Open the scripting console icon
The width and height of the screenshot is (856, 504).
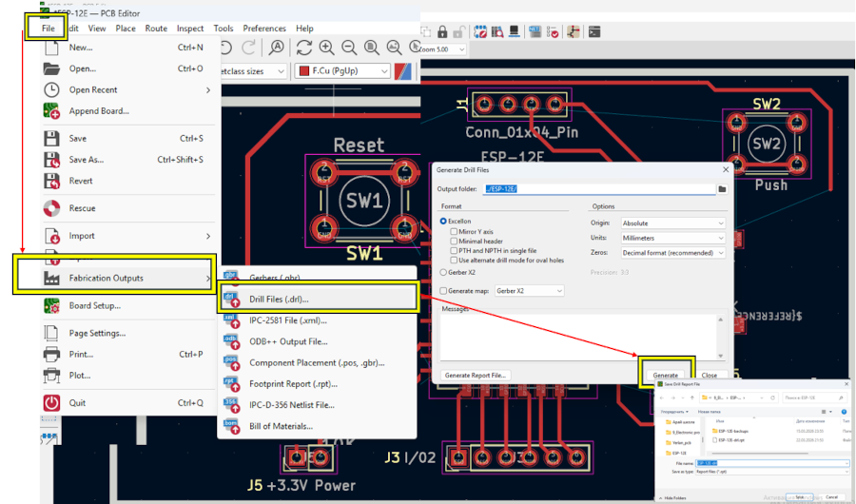click(593, 31)
